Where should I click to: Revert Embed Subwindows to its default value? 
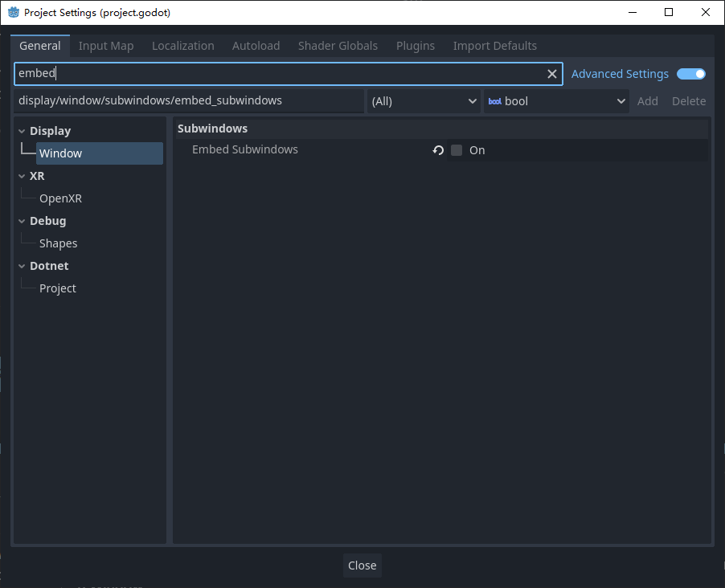[437, 150]
